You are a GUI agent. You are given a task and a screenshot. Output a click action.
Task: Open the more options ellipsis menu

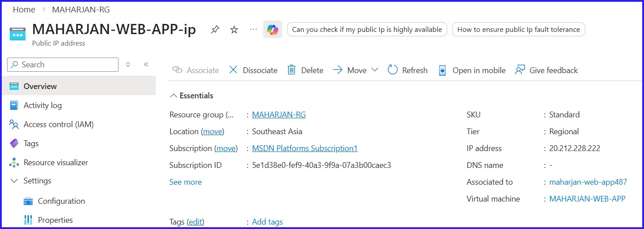click(253, 29)
